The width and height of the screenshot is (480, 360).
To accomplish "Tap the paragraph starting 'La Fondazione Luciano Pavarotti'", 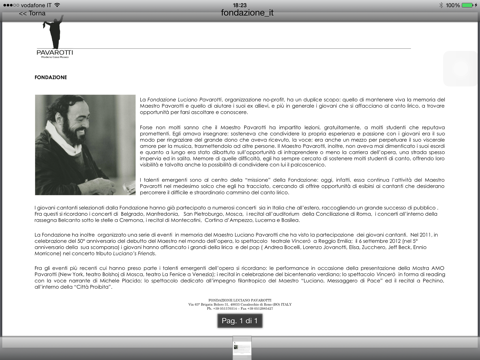I will [292, 106].
